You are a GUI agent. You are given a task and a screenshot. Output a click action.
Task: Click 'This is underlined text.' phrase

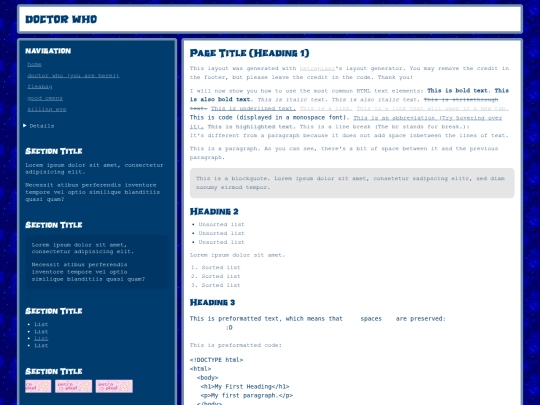[x=253, y=108]
